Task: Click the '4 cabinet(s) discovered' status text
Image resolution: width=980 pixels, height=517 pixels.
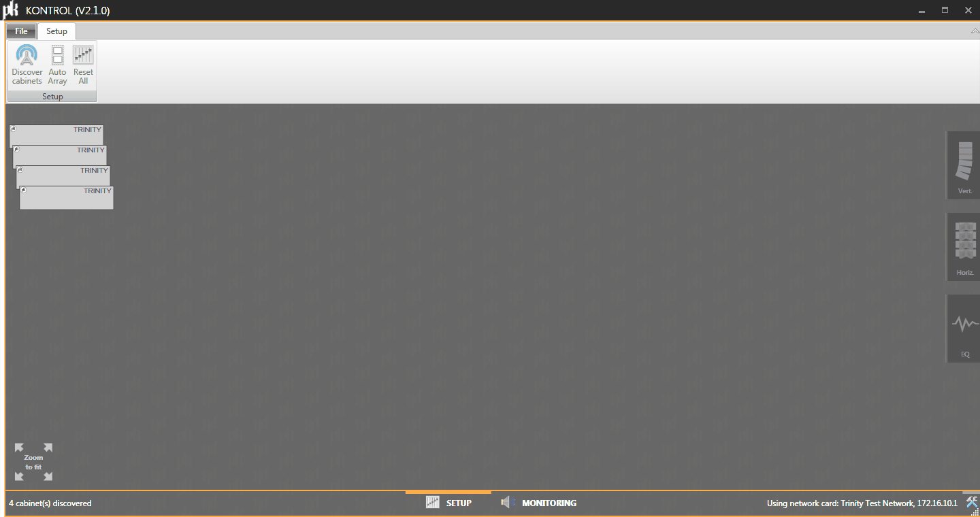Action: [50, 503]
